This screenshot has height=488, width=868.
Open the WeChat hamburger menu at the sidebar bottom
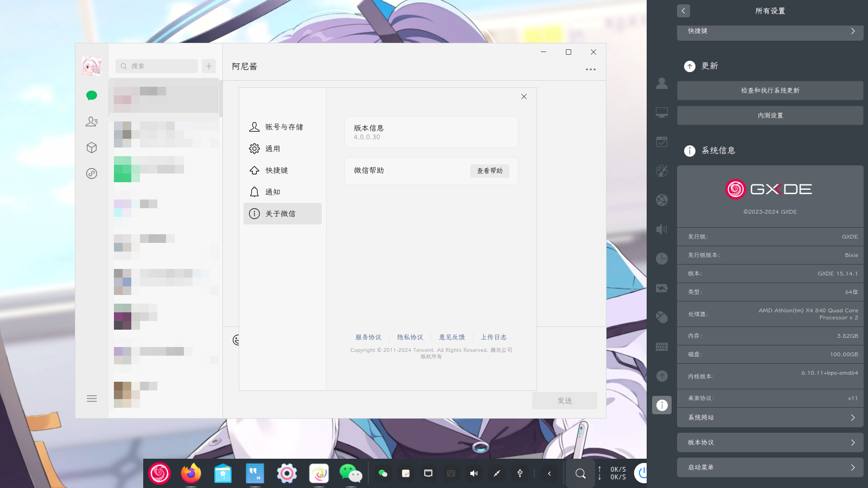92,399
